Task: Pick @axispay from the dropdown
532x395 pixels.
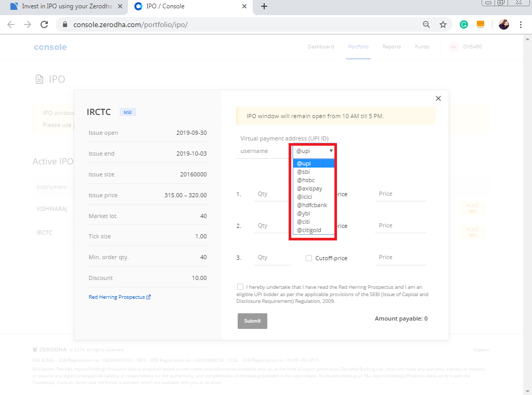Action: (x=314, y=188)
